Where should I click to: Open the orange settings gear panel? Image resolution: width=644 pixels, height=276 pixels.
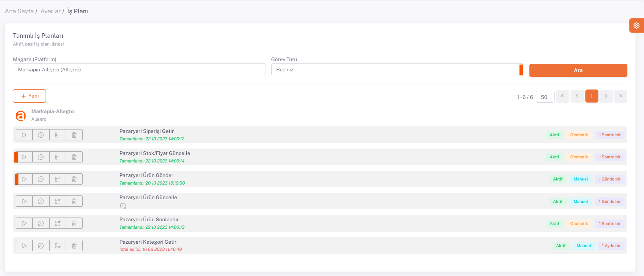click(637, 25)
